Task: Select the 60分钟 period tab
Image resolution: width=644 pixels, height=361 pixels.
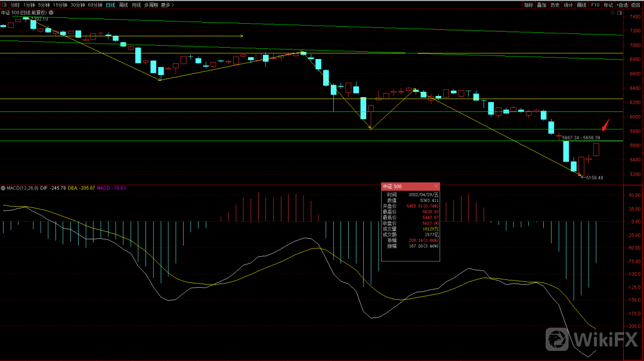Action: click(95, 5)
